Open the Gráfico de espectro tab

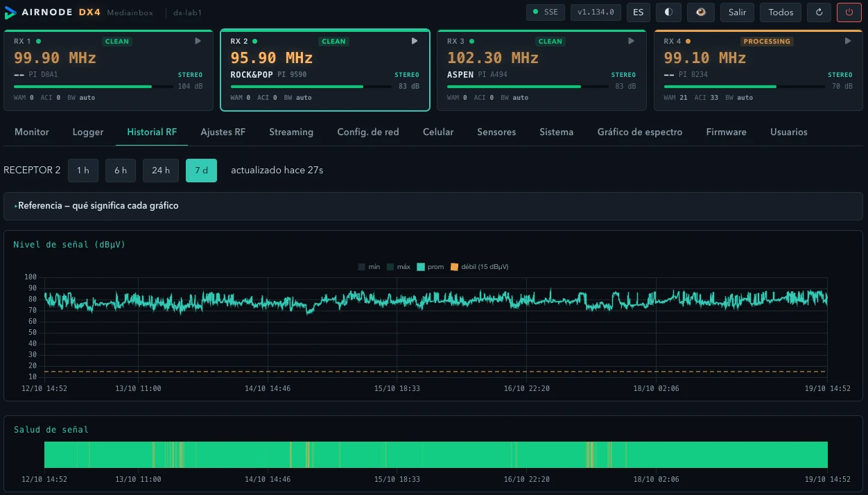(640, 132)
